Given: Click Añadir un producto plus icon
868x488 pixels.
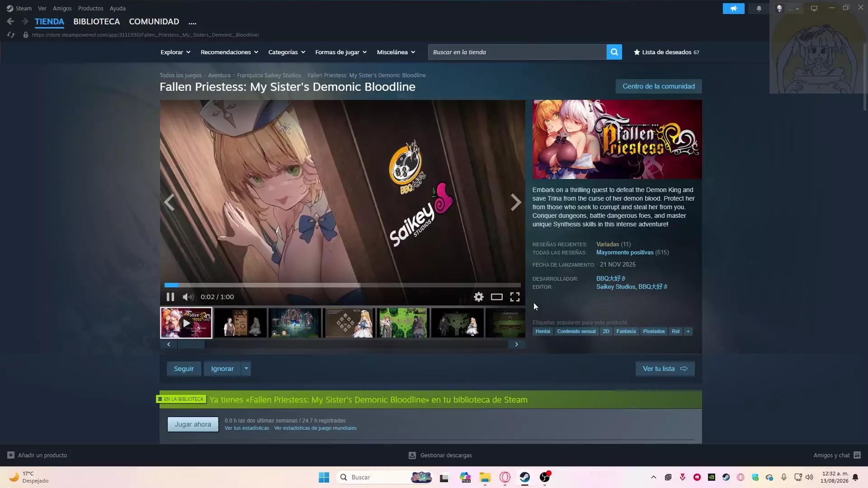Looking at the screenshot, I should (11, 455).
